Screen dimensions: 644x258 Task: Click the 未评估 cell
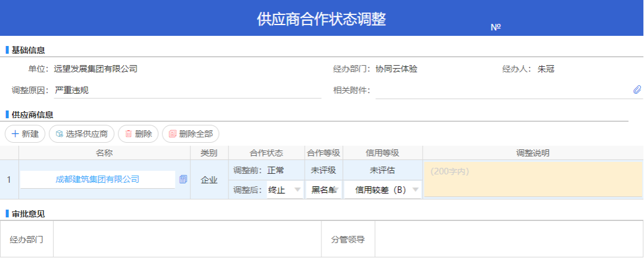click(x=383, y=170)
